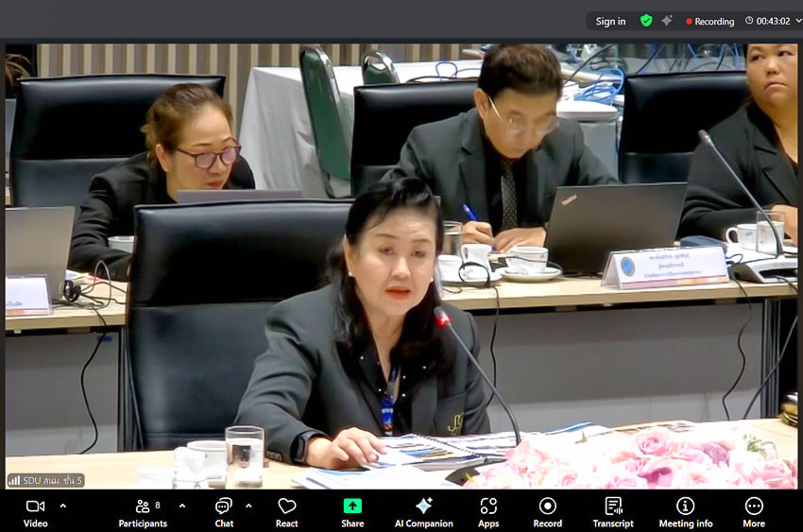
Task: Expand the chevron beside the meeting timer
Action: (x=796, y=21)
